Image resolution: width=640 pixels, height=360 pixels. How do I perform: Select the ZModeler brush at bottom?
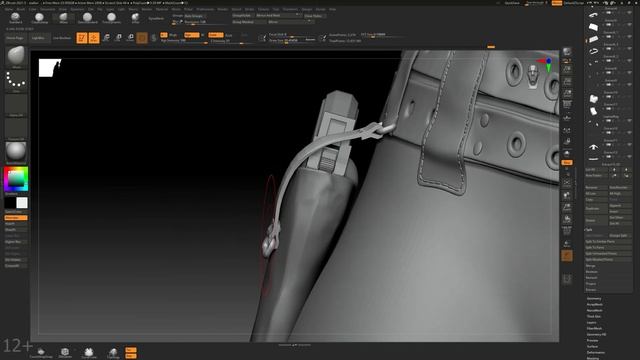(x=65, y=352)
